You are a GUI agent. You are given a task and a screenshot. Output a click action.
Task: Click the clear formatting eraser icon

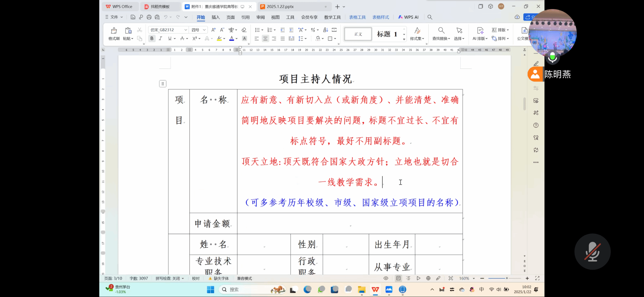coord(244,30)
